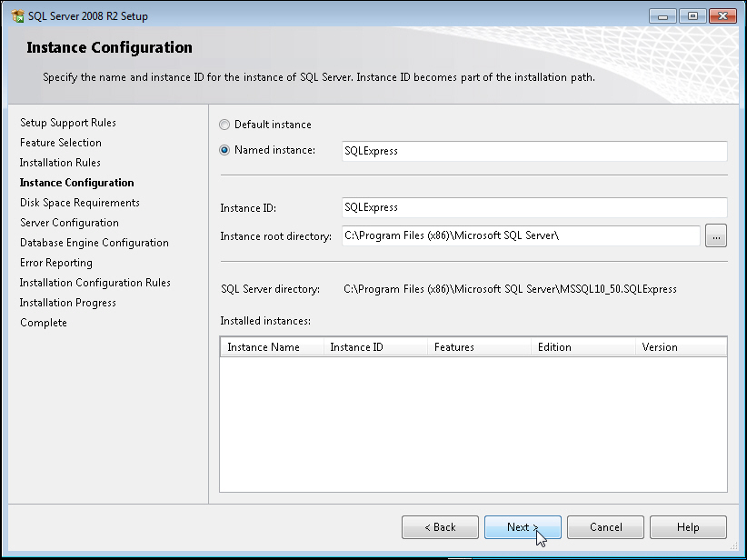This screenshot has height=560, width=747.
Task: Click the browse (...) button for root directory
Action: (x=716, y=236)
